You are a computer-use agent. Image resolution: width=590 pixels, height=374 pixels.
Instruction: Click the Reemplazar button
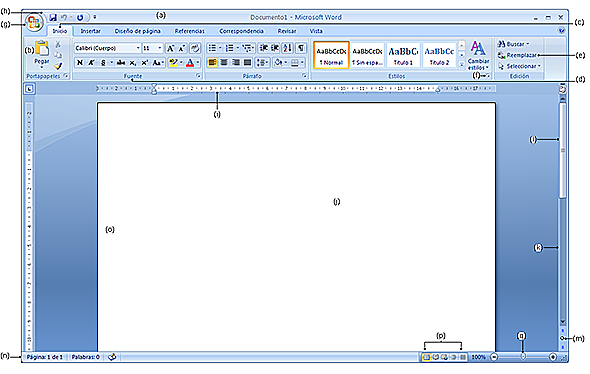pos(517,55)
